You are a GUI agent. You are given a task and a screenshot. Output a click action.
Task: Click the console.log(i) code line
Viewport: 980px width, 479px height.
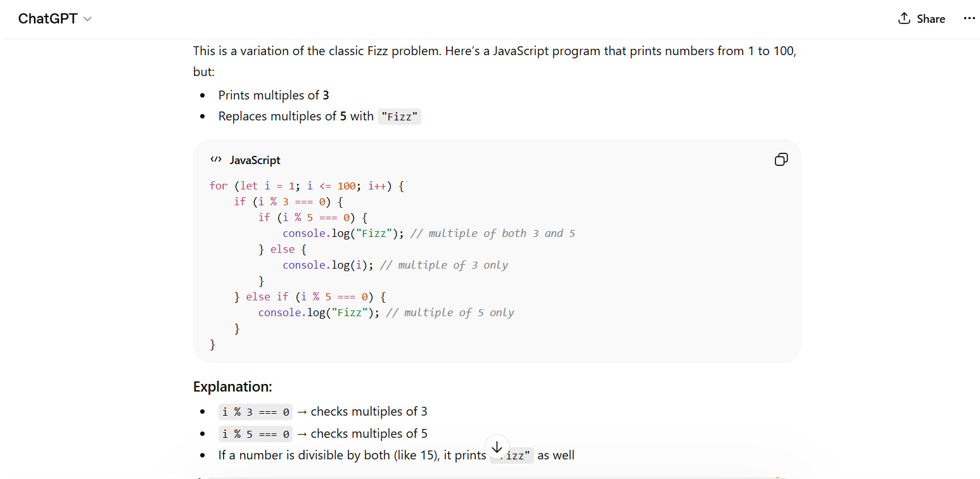328,265
